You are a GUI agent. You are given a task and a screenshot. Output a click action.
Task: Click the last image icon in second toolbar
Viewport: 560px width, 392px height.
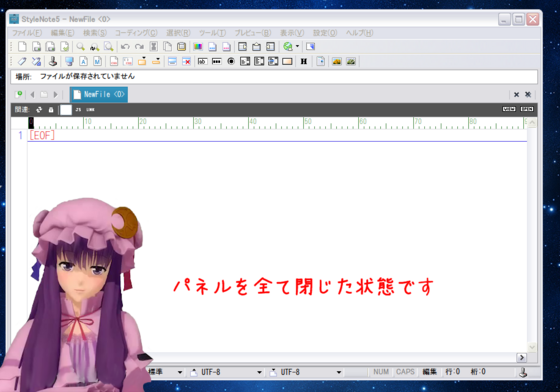[x=351, y=61]
